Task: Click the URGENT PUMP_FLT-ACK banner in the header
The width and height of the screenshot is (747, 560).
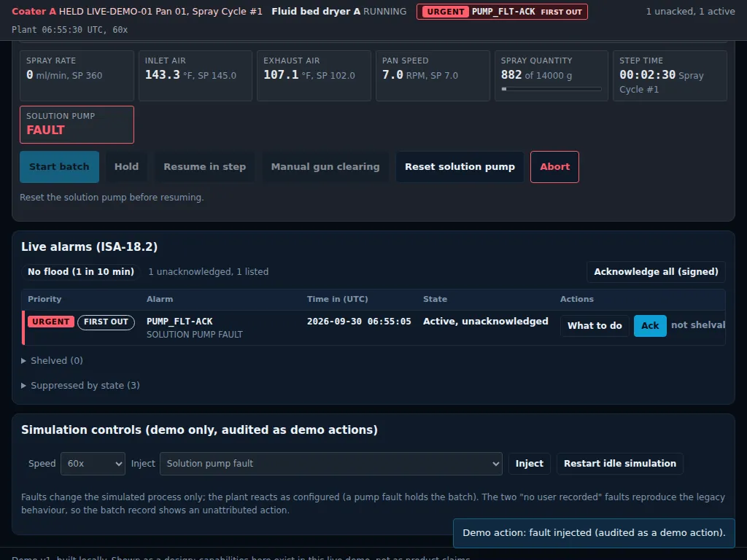Action: tap(502, 12)
